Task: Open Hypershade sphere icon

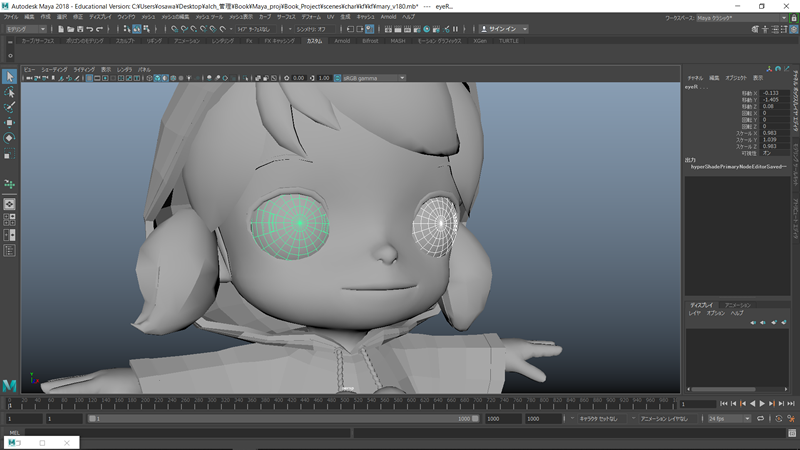Action: pyautogui.click(x=427, y=29)
